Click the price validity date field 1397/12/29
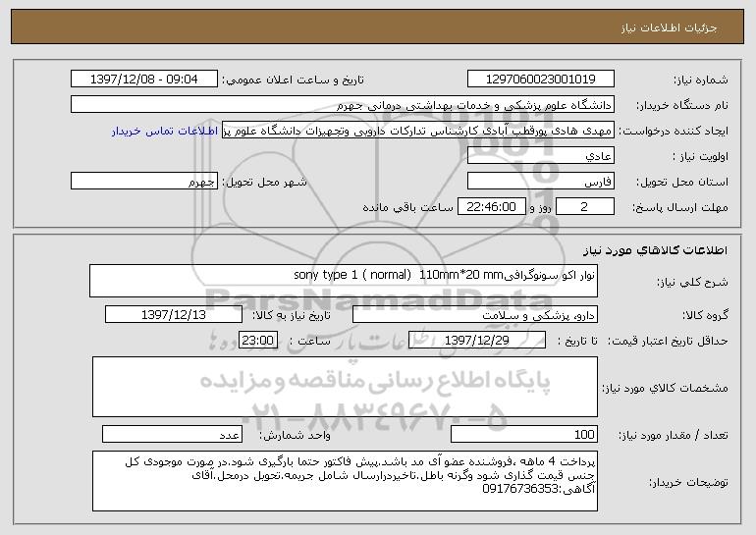Screen dimensions: 756x535 (x=477, y=341)
